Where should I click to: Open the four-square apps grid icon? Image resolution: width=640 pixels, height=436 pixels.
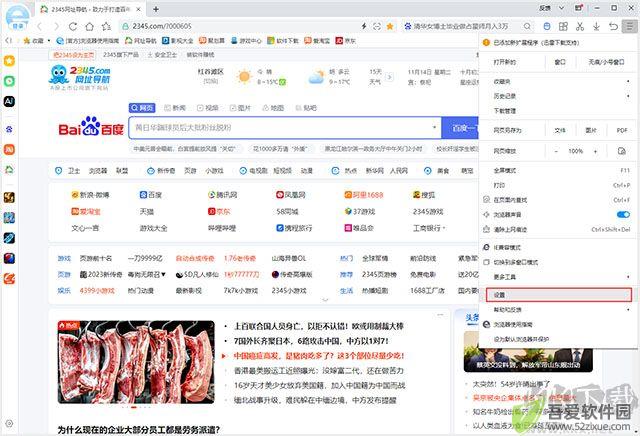tap(563, 26)
